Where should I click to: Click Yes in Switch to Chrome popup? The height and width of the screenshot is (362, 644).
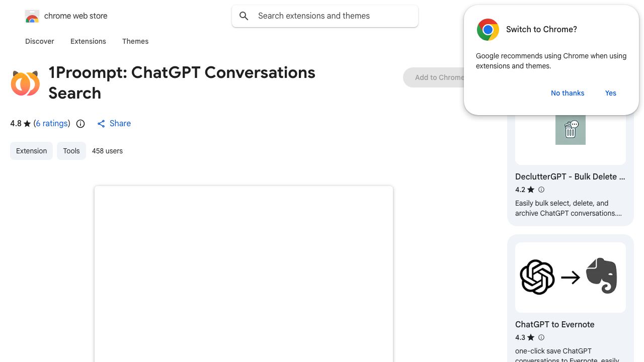coord(611,93)
